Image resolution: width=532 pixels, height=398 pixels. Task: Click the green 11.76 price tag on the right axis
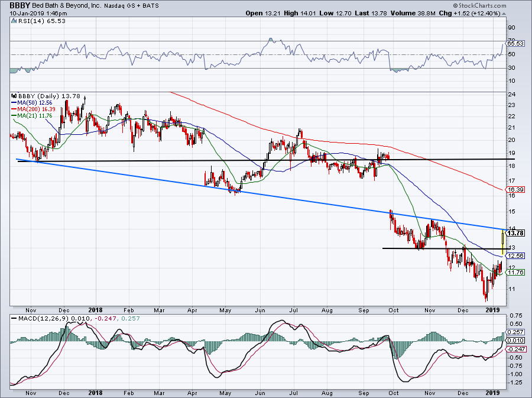[x=515, y=272]
